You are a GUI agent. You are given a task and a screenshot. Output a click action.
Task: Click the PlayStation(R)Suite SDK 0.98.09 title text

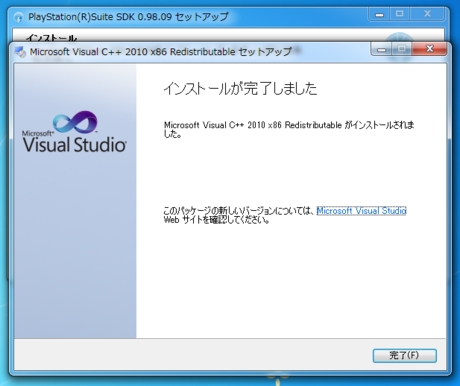[x=128, y=17]
